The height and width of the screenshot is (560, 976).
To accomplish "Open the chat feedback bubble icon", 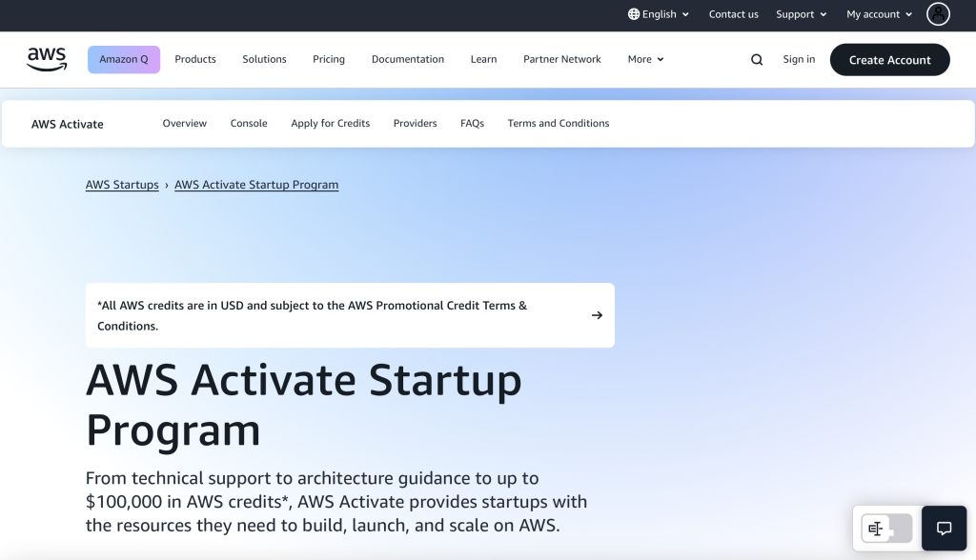I will pyautogui.click(x=943, y=529).
